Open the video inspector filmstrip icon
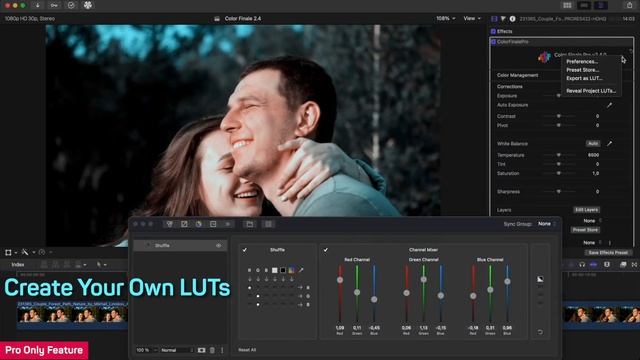The height and width of the screenshot is (360, 640). click(494, 19)
